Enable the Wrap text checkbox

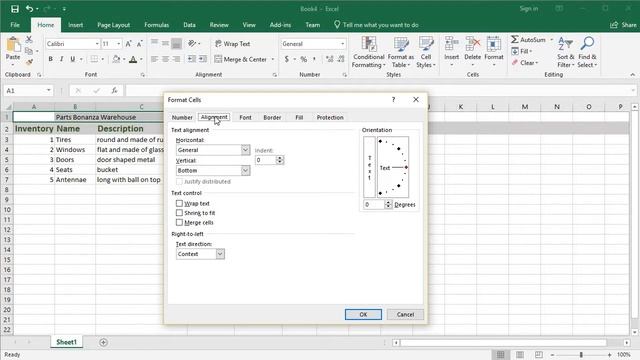[x=179, y=203]
